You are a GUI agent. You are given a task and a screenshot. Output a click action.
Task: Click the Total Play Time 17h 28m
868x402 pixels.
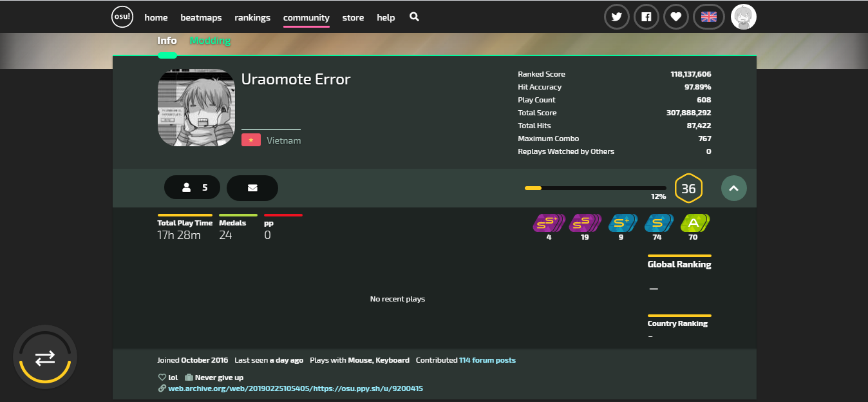(x=179, y=235)
